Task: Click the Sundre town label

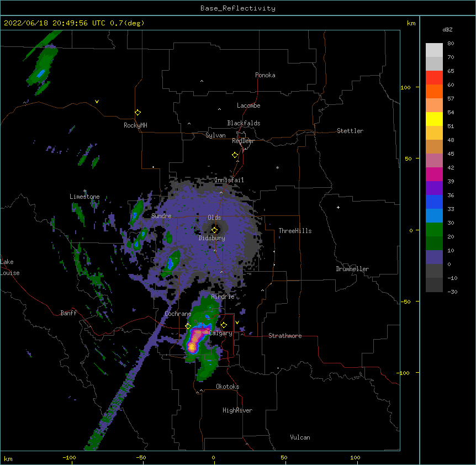Action: coord(161,216)
